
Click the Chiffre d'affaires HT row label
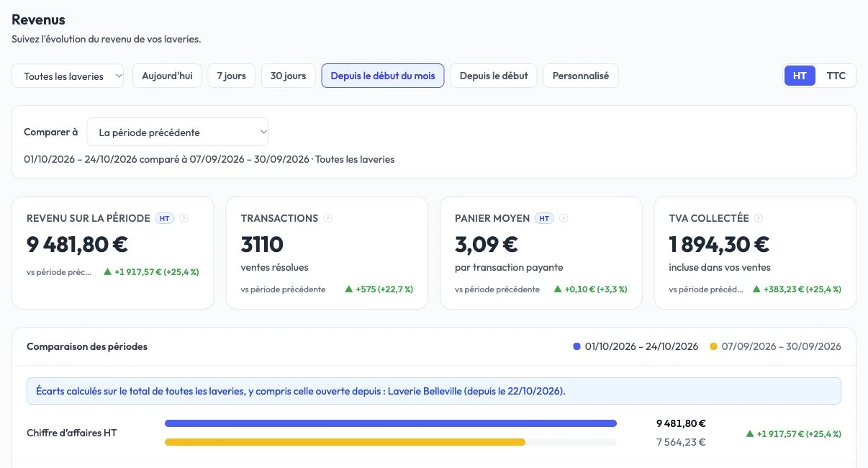[x=71, y=433]
